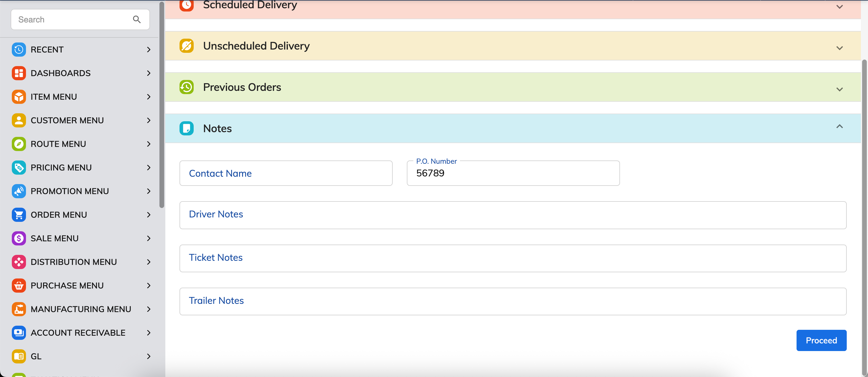Click the Proceed button
The width and height of the screenshot is (868, 377).
821,340
